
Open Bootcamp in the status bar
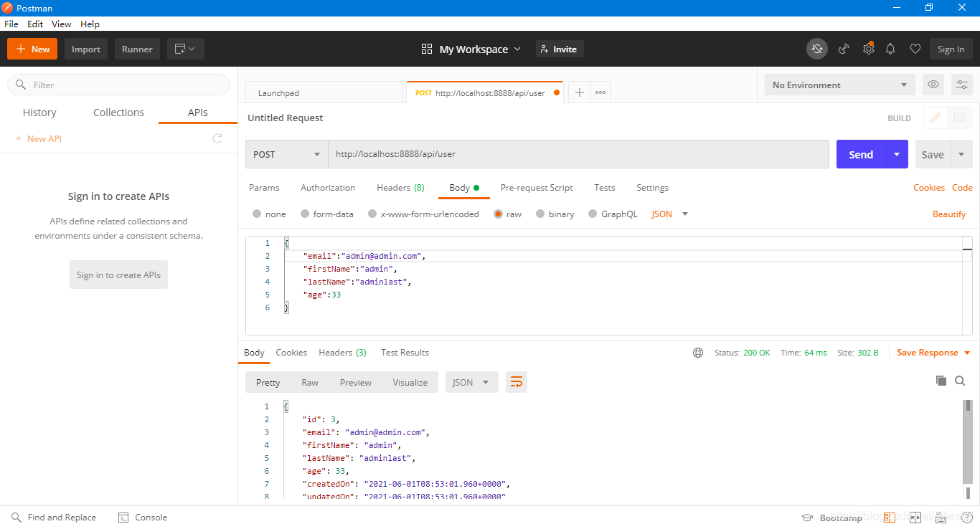pos(832,518)
